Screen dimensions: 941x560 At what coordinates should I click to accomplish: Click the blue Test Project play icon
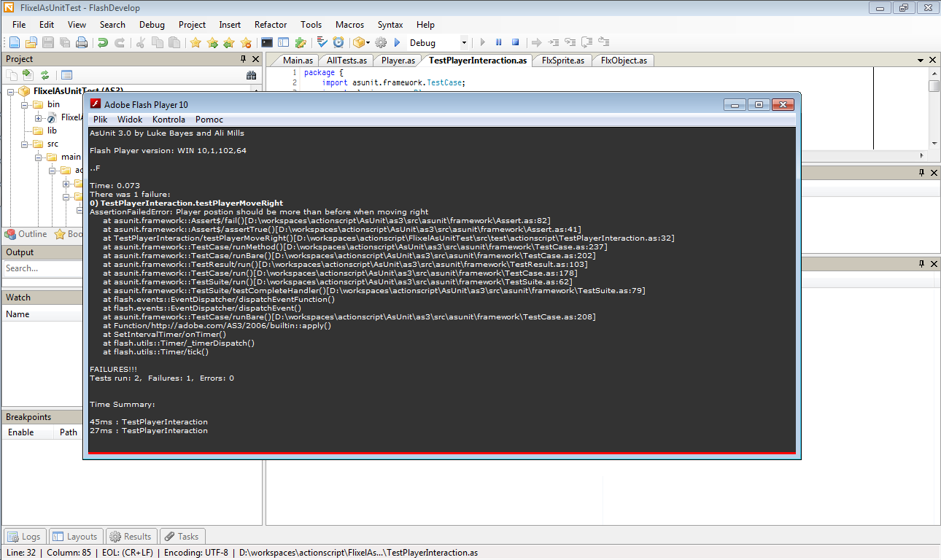[398, 43]
